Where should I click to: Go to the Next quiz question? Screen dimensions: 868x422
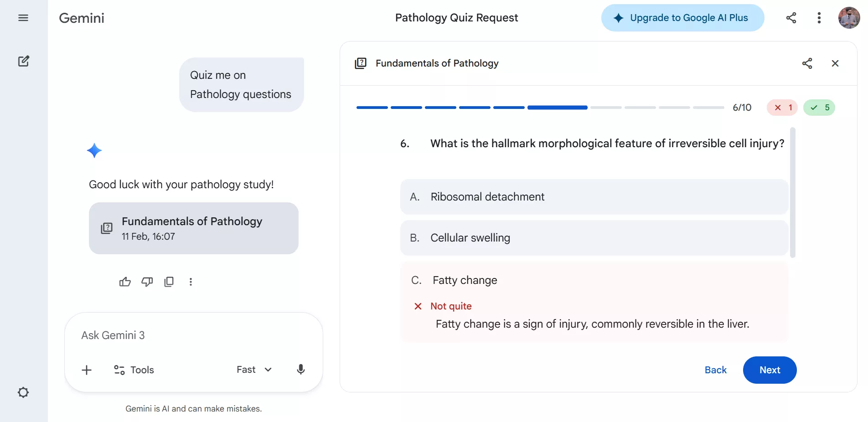point(770,370)
